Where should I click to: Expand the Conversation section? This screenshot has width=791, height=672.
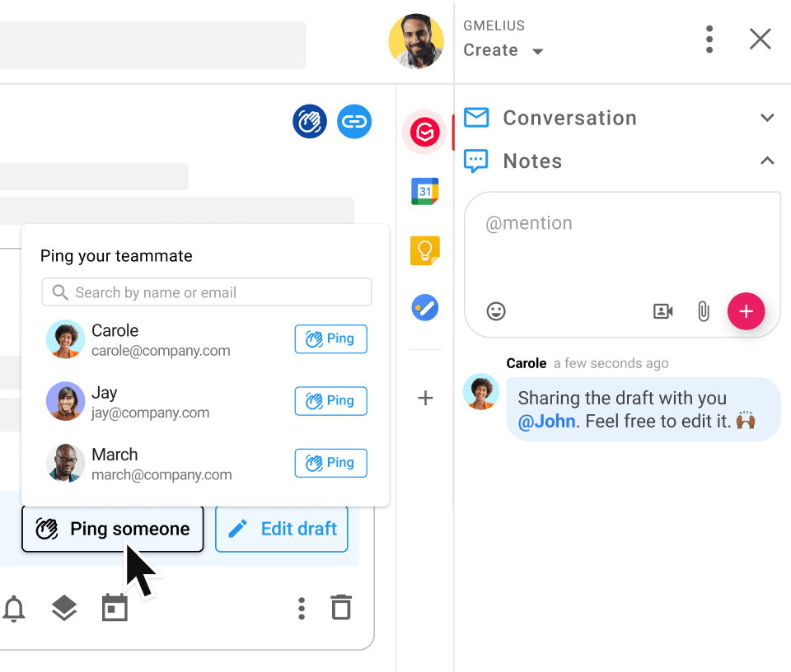(x=767, y=118)
